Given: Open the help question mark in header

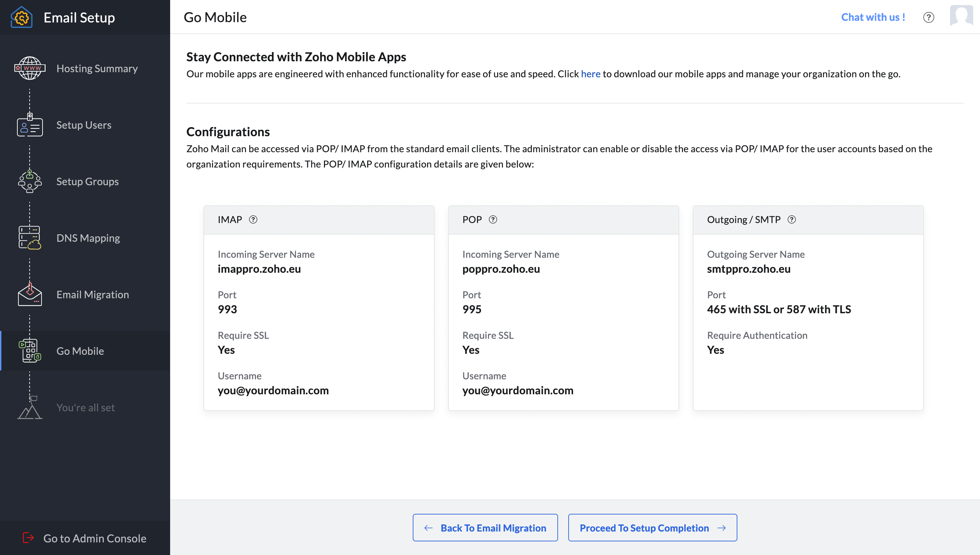Looking at the screenshot, I should [x=929, y=17].
